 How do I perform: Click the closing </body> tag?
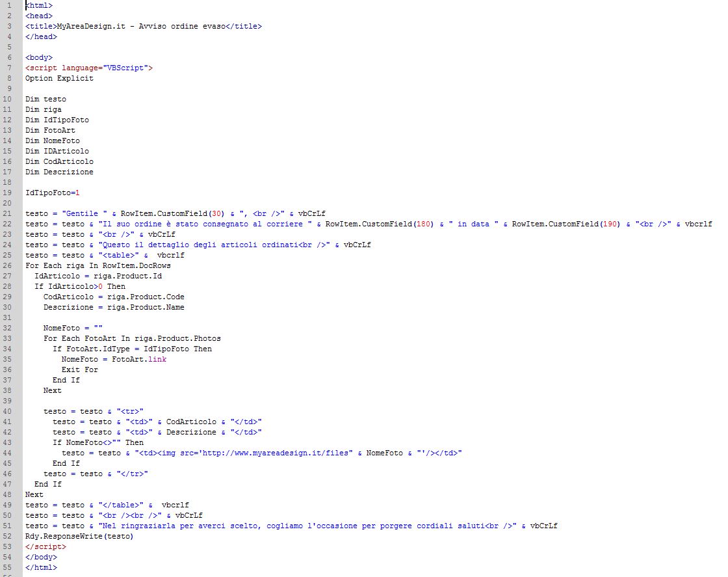[x=42, y=557]
